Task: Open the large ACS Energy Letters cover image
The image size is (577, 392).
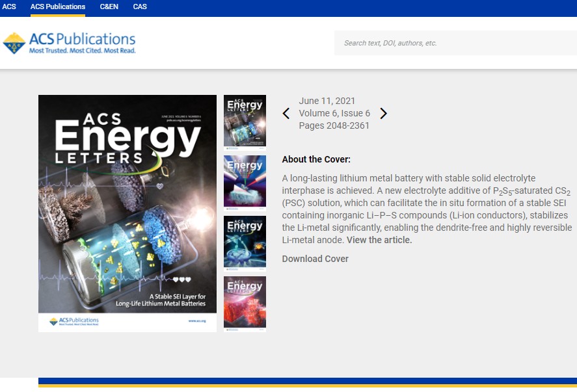Action: coord(127,213)
